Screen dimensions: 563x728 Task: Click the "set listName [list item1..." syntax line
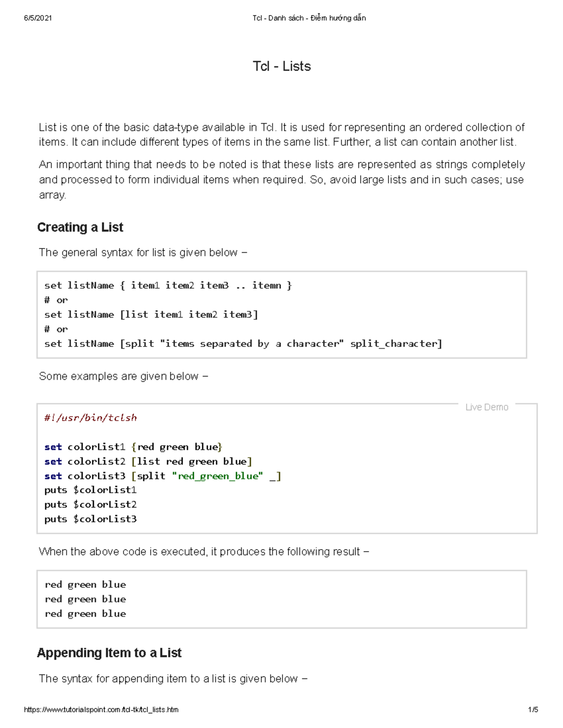[151, 315]
